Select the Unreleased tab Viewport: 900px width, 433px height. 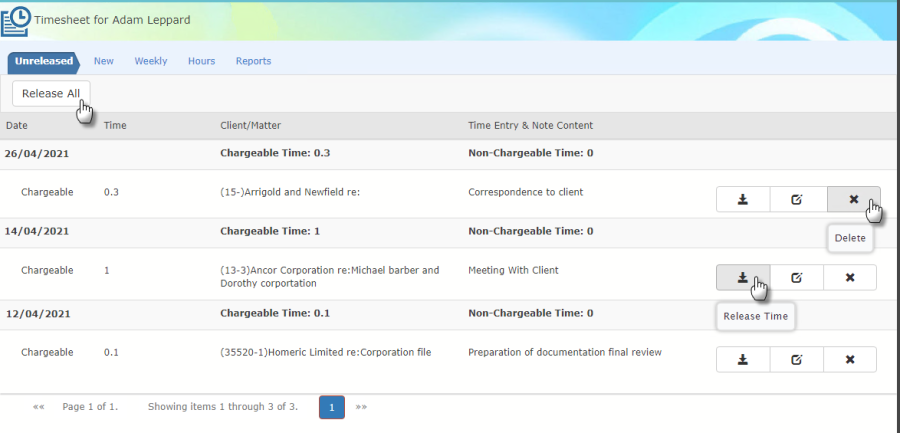click(x=44, y=61)
